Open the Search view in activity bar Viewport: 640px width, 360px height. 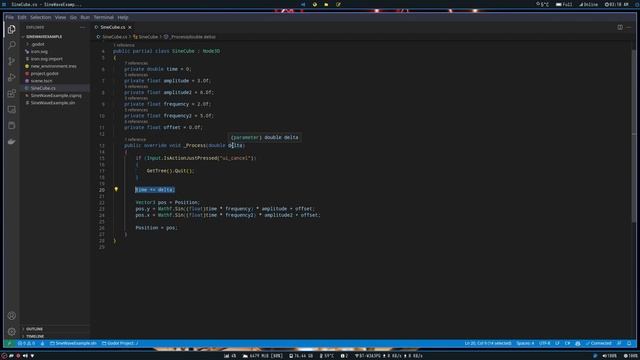[x=11, y=45]
